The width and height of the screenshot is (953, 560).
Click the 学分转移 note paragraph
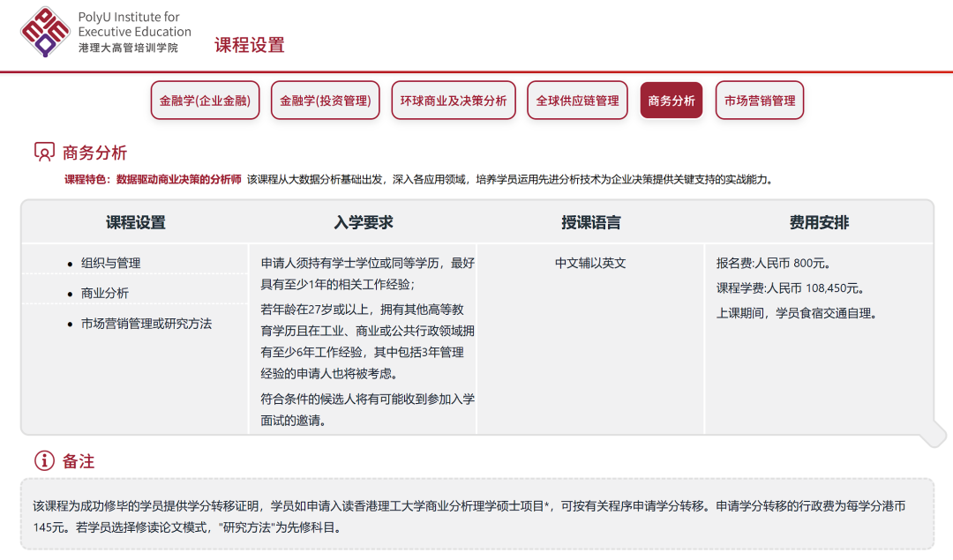[469, 516]
